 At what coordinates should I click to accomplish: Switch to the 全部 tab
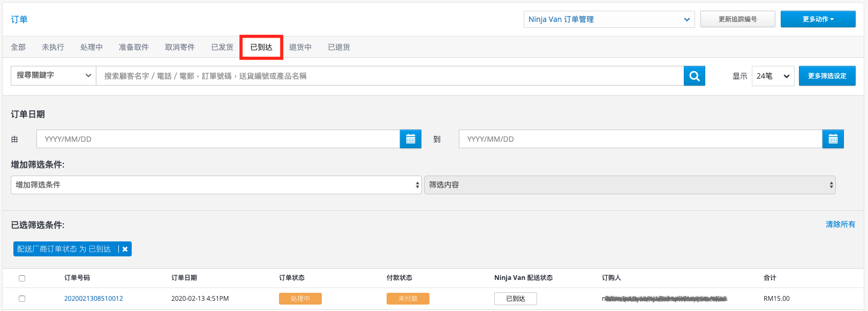(x=18, y=47)
